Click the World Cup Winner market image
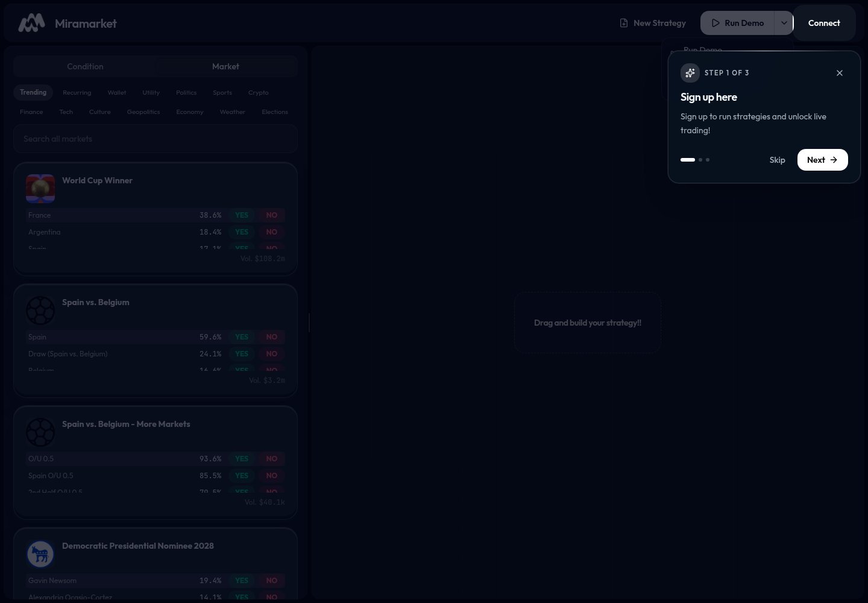 coord(40,189)
